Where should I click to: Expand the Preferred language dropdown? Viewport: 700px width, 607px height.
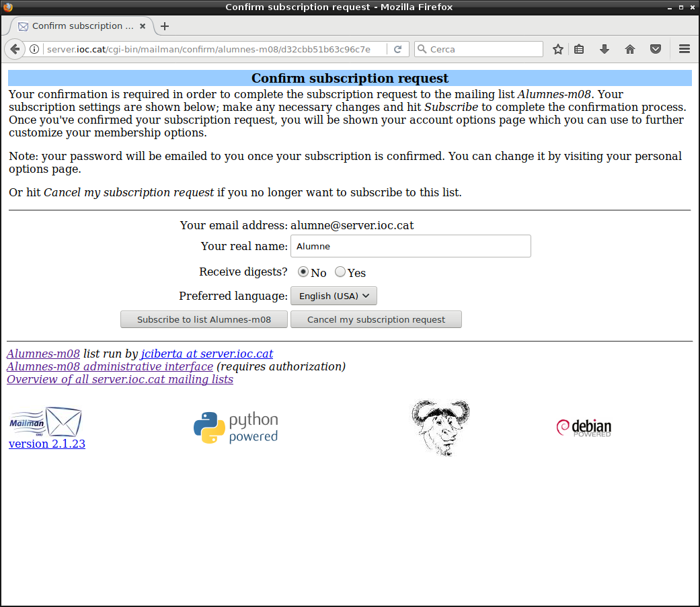pos(334,296)
